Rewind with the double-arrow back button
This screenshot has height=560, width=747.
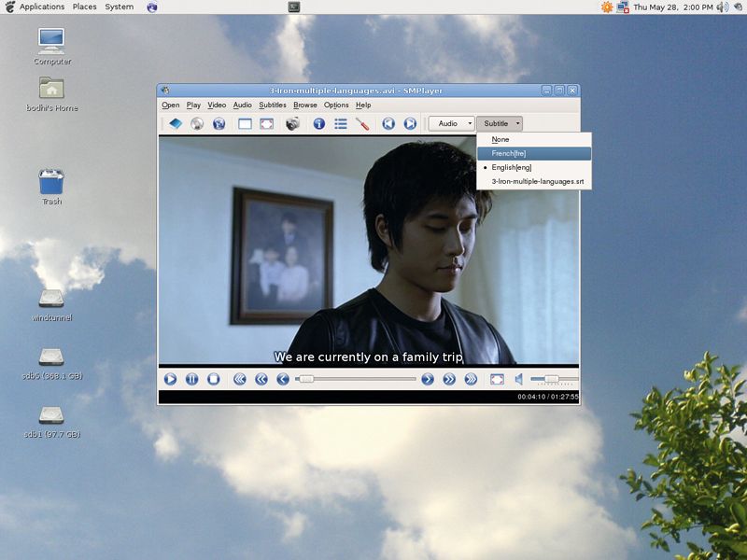tap(261, 379)
